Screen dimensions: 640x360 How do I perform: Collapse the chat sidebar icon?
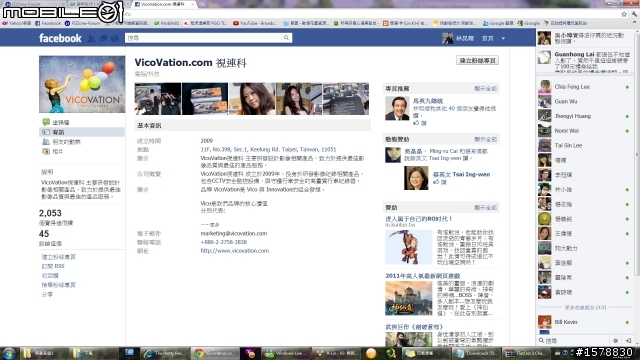[628, 340]
